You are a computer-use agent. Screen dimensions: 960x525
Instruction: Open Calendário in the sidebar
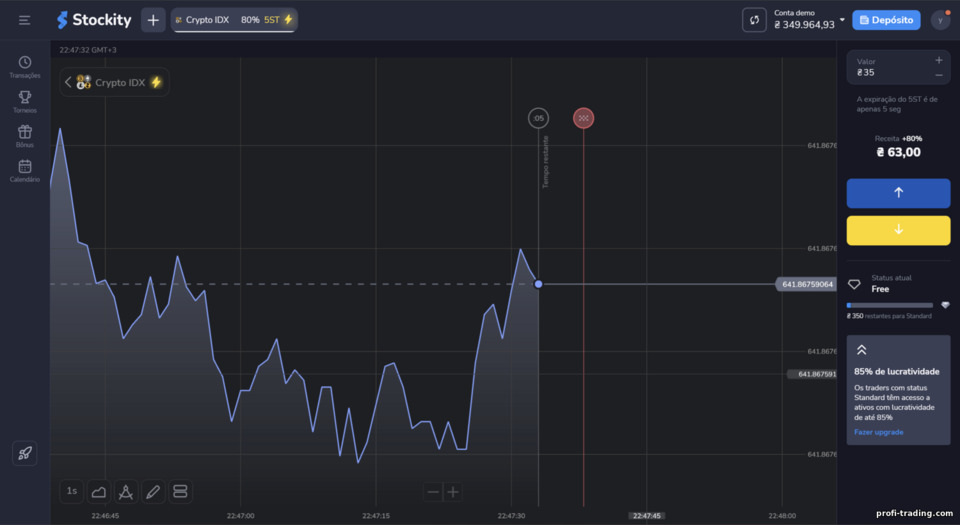(x=24, y=171)
